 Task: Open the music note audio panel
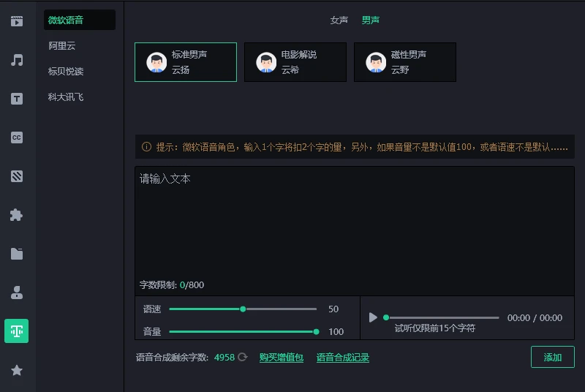[17, 60]
